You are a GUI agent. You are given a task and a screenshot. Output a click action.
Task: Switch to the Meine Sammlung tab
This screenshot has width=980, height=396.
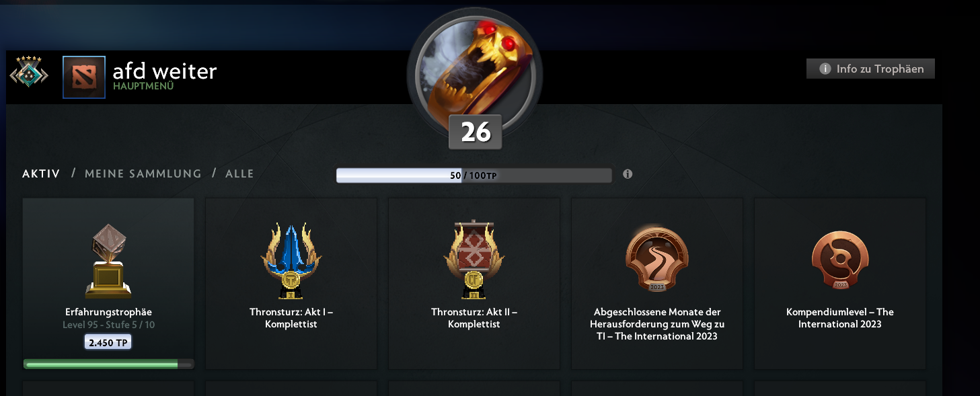click(143, 173)
